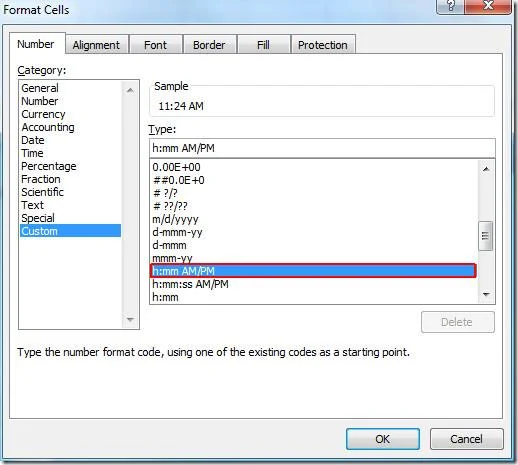Viewport: 518px width, 465px height.
Task: Switch to the Number tab
Action: click(37, 44)
